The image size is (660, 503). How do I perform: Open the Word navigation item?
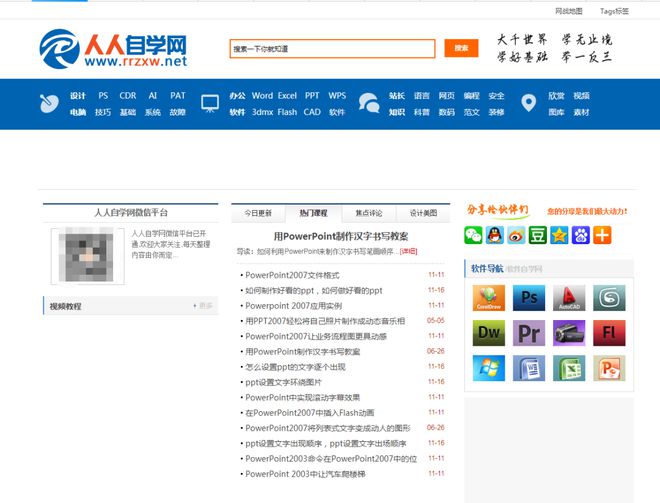pos(262,96)
